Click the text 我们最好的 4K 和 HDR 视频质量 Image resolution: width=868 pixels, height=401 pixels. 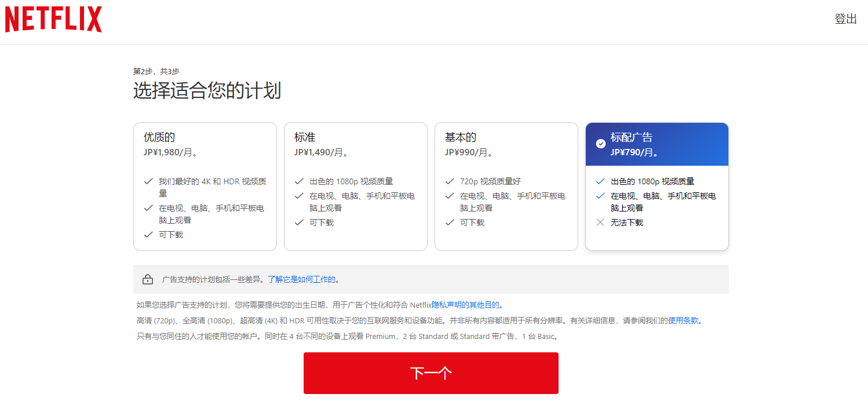tap(213, 187)
